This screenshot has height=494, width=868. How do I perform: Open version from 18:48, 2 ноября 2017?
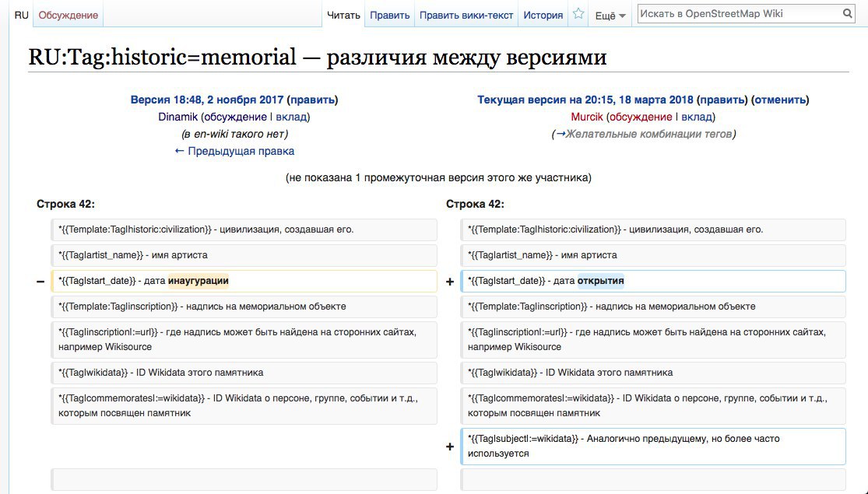coord(206,100)
